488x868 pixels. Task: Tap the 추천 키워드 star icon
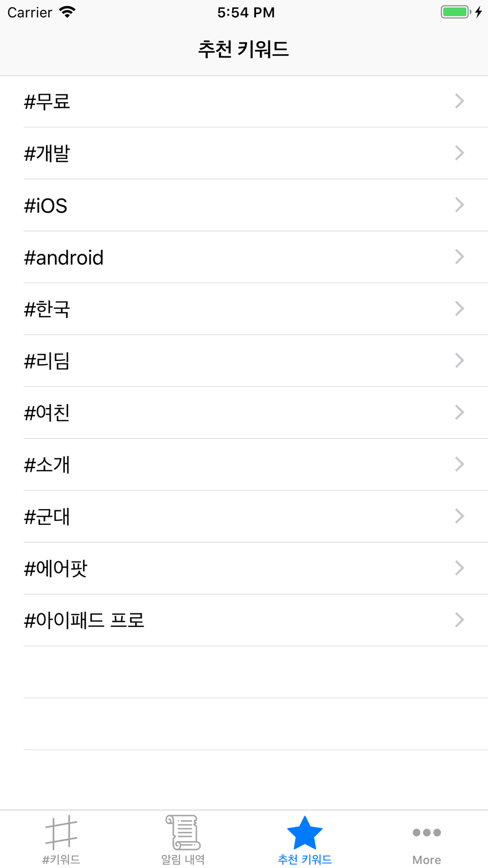point(305,832)
